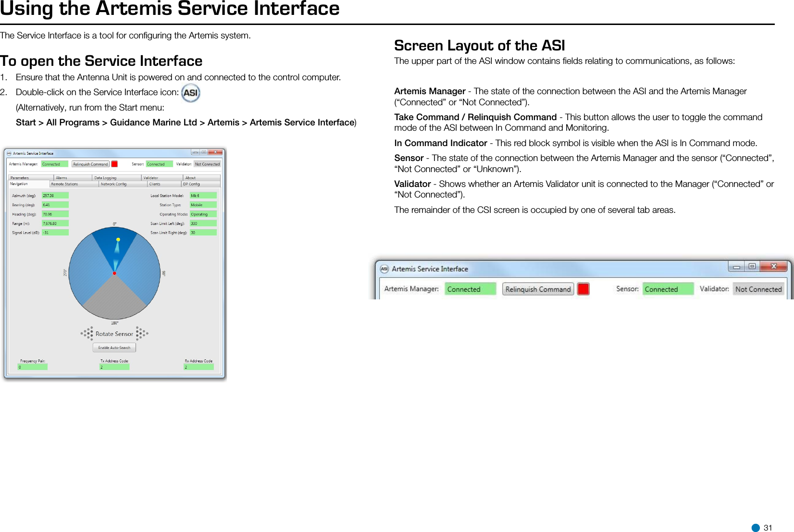Open the DP Config tab
This screenshot has width=794, height=532.
(201, 184)
